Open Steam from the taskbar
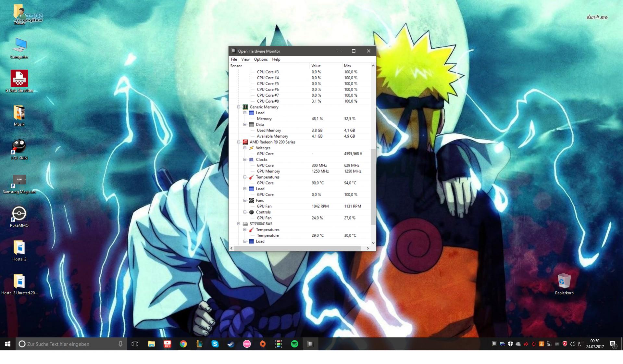 tap(231, 344)
